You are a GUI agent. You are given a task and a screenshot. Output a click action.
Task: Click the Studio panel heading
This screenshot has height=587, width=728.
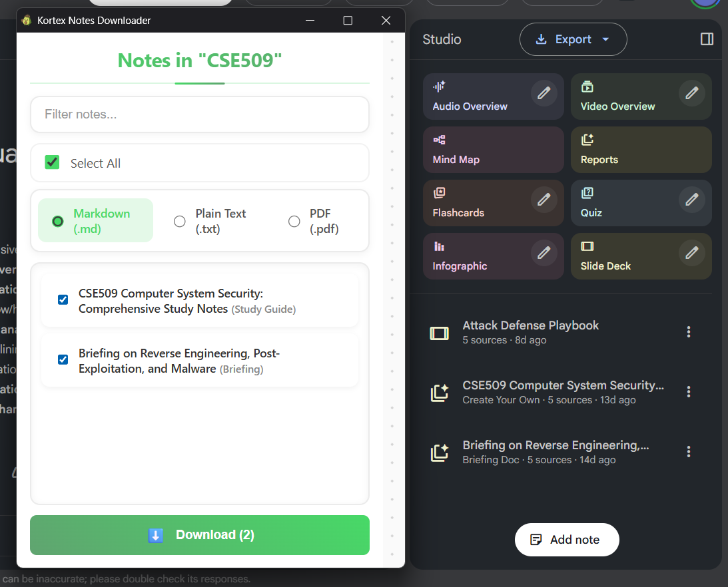coord(442,39)
